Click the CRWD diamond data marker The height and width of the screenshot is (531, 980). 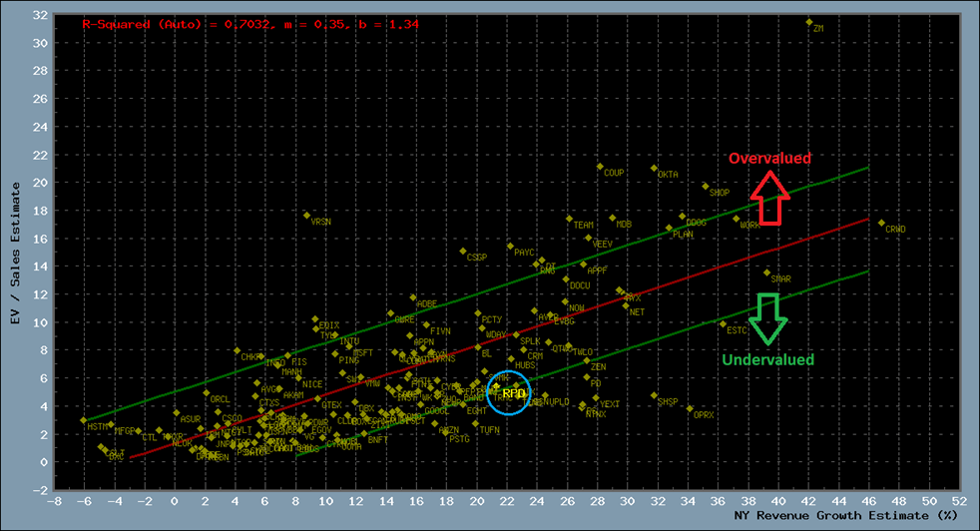point(881,223)
